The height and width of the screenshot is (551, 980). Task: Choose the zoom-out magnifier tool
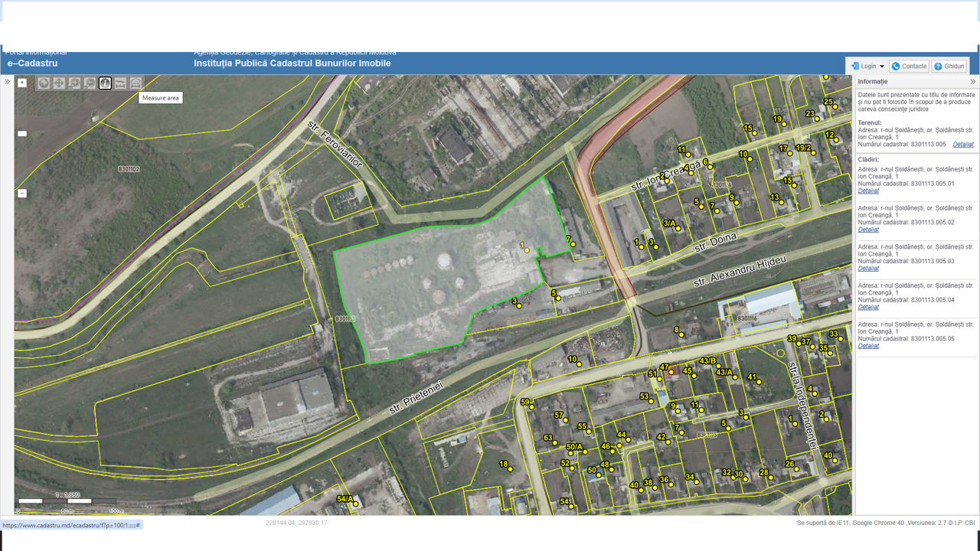pos(90,83)
